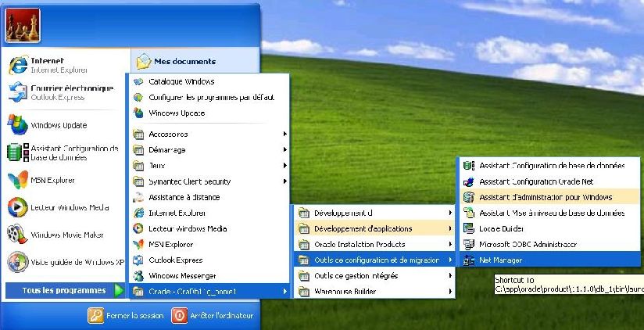644x330 pixels.
Task: Click the Assistant Mise à niveau de base de données icon
Action: tap(469, 213)
